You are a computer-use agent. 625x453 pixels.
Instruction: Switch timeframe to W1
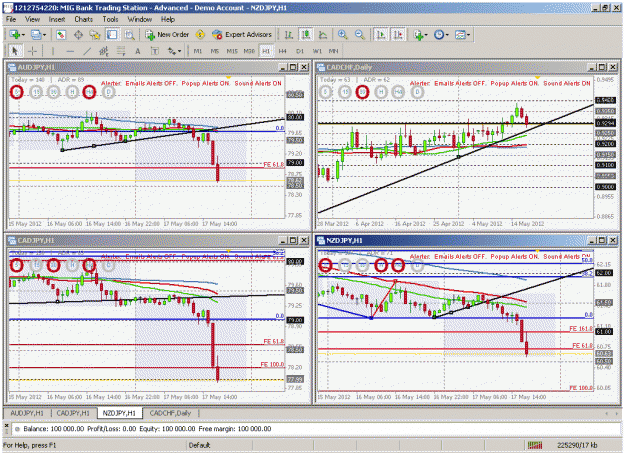click(x=317, y=51)
